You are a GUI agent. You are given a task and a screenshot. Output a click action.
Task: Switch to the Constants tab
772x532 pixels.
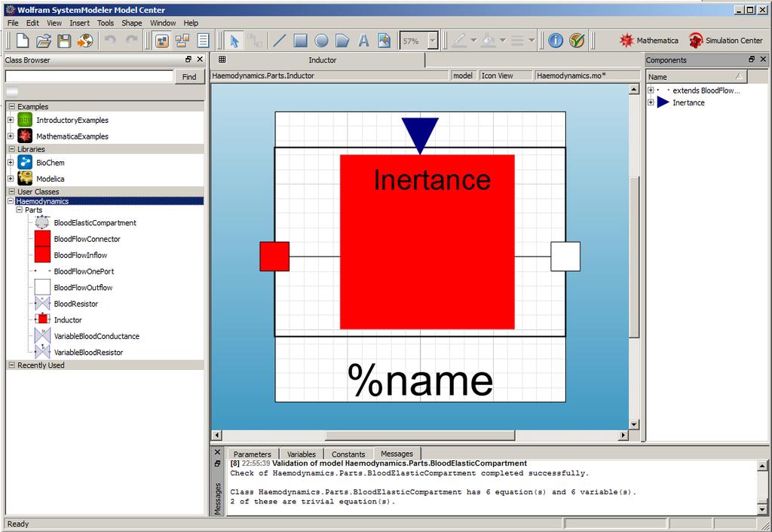click(x=348, y=454)
